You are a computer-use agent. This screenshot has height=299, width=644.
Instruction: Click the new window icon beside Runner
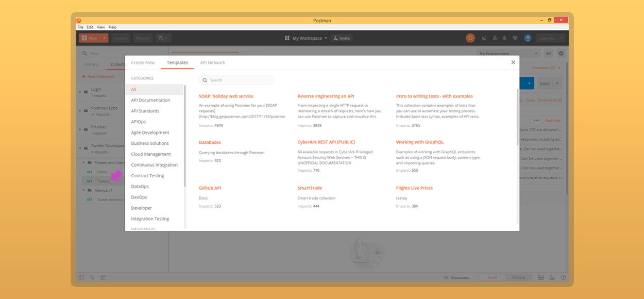(163, 38)
